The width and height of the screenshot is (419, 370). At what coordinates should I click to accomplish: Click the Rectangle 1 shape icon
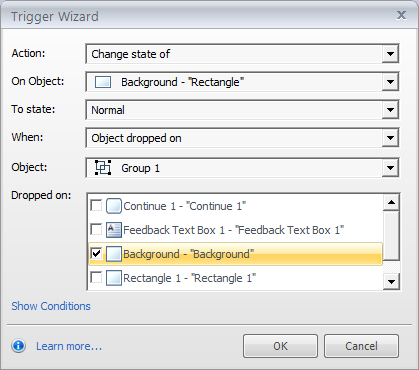coord(114,278)
